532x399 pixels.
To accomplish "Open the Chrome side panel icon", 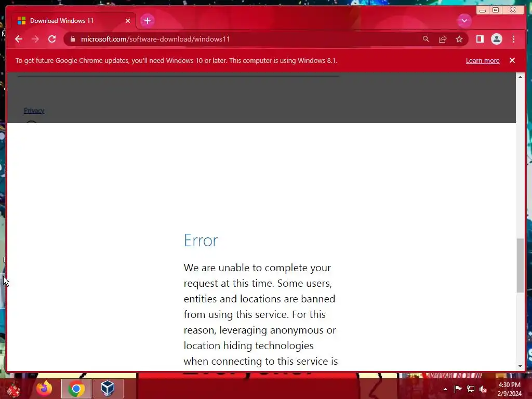I will click(x=480, y=39).
